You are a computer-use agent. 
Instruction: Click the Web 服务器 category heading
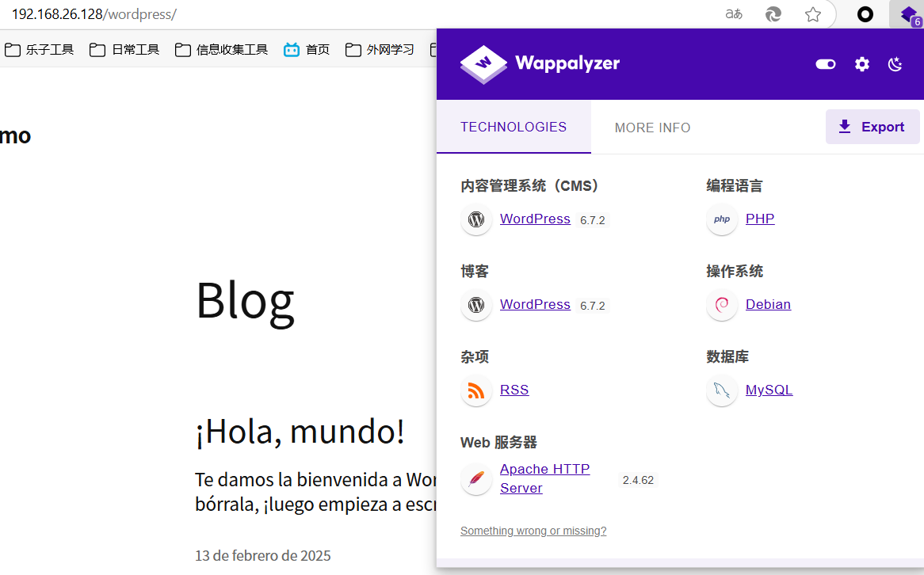pyautogui.click(x=498, y=443)
